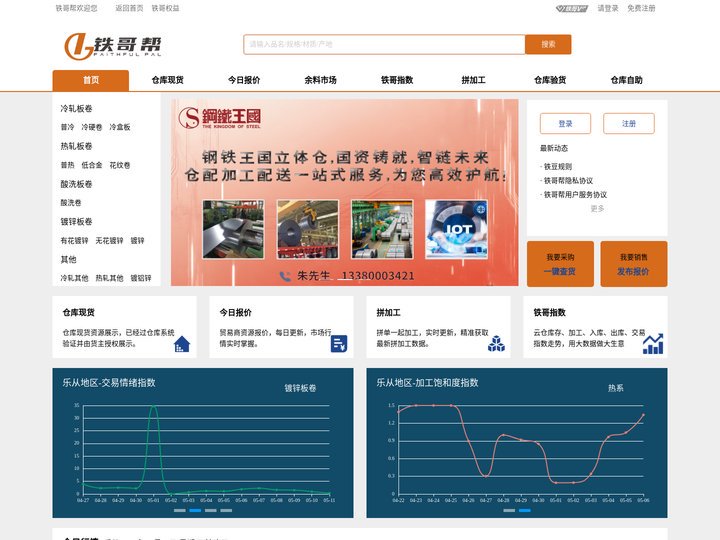Select the 热轧板卷 category
The width and height of the screenshot is (720, 540).
pyautogui.click(x=76, y=146)
